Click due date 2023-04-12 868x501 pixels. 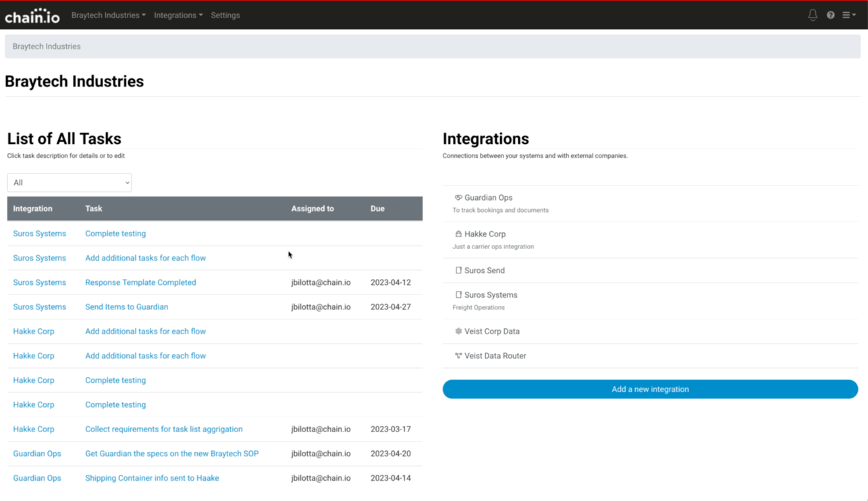[391, 282]
